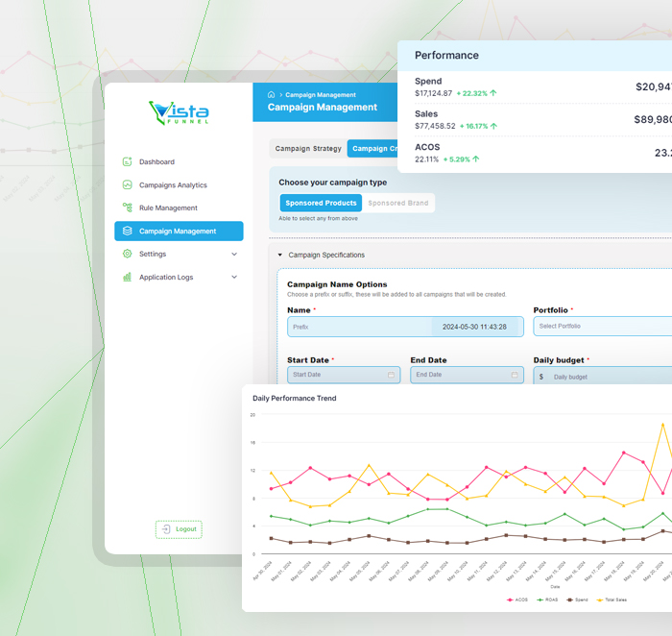Collapse the Campaign Specifications section
Viewport: 672px width, 636px height.
[280, 255]
